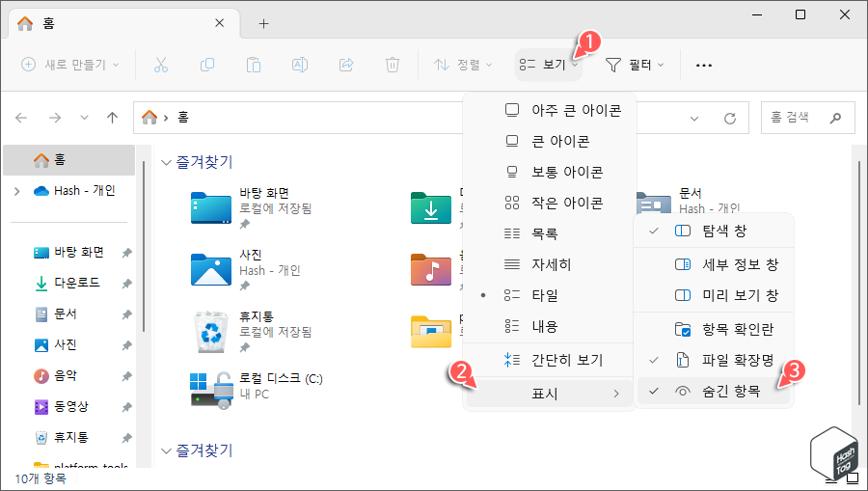Select 사진 in the navigation pane

click(x=55, y=345)
